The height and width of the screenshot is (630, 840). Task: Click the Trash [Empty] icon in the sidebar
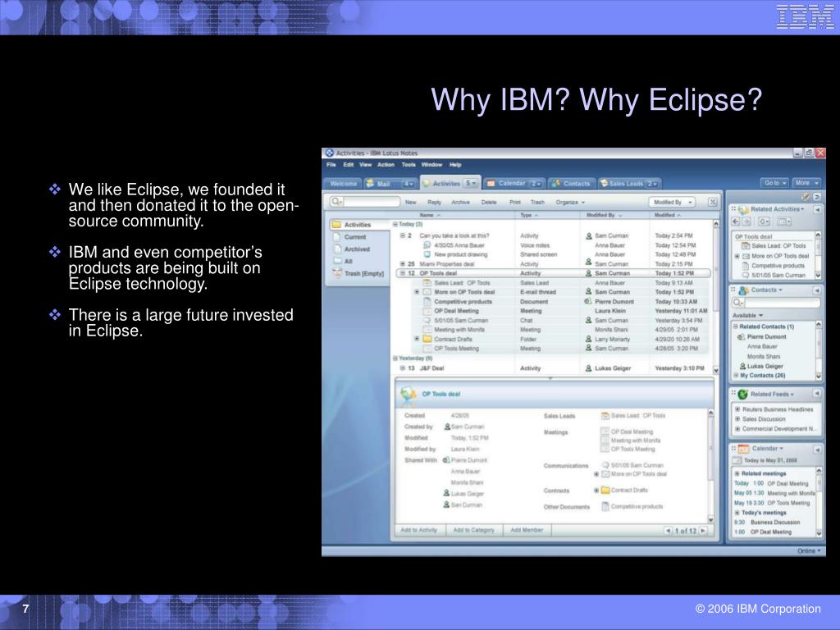[337, 273]
